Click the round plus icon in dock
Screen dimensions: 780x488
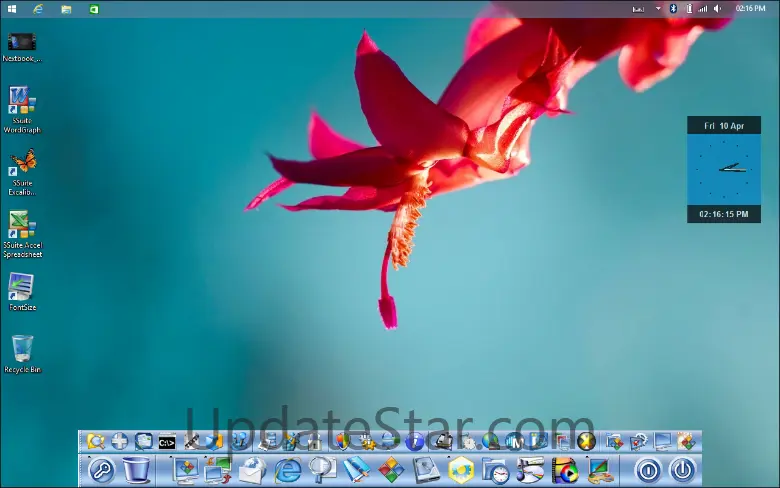click(x=119, y=441)
